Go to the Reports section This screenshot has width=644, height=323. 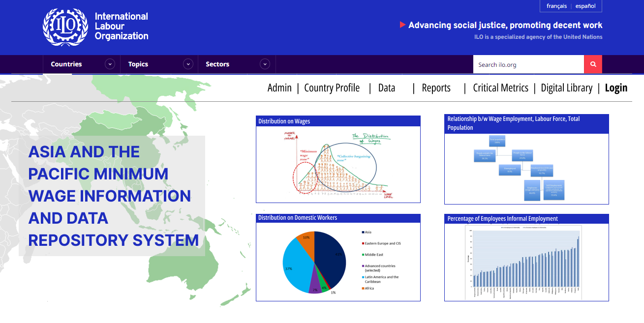coord(436,88)
